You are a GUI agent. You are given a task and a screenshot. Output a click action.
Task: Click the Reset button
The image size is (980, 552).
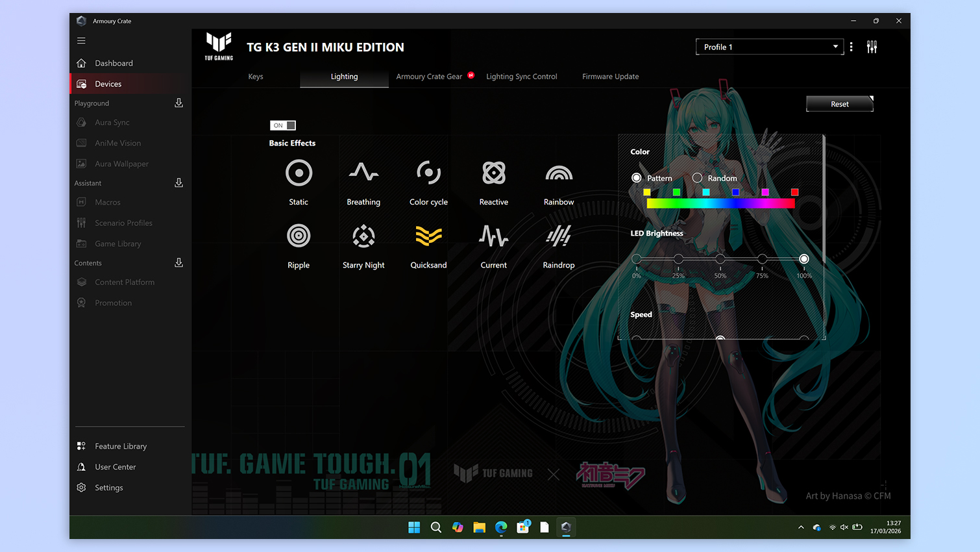pos(839,103)
